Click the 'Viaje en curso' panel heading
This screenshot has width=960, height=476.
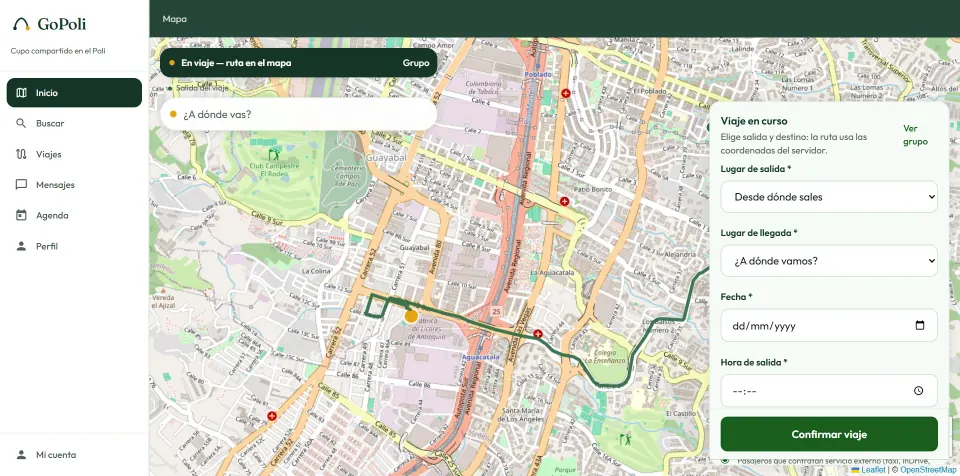[x=754, y=121]
